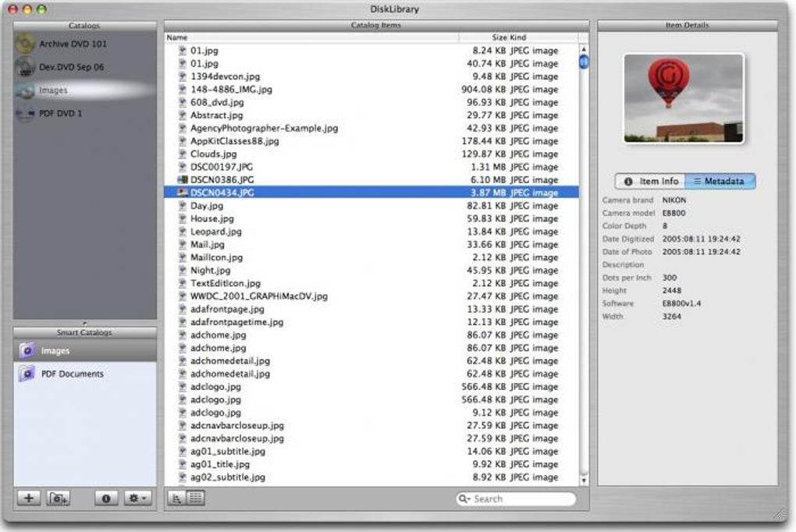Click the Catalogs pane splitter handle
The height and width of the screenshot is (532, 796).
85,323
